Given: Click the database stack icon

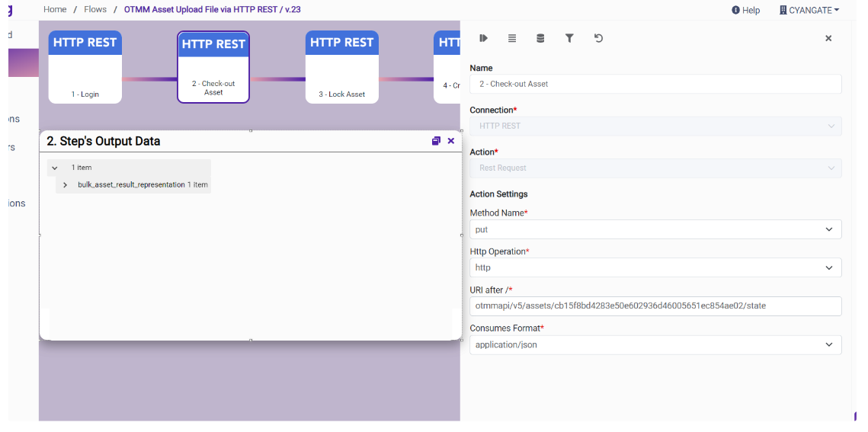Looking at the screenshot, I should click(x=540, y=38).
